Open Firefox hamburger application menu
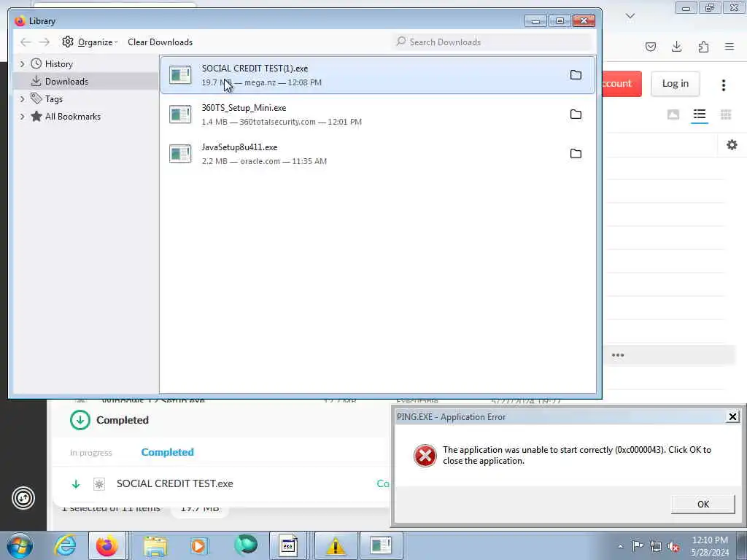Screen dimensions: 747x560 click(x=729, y=47)
